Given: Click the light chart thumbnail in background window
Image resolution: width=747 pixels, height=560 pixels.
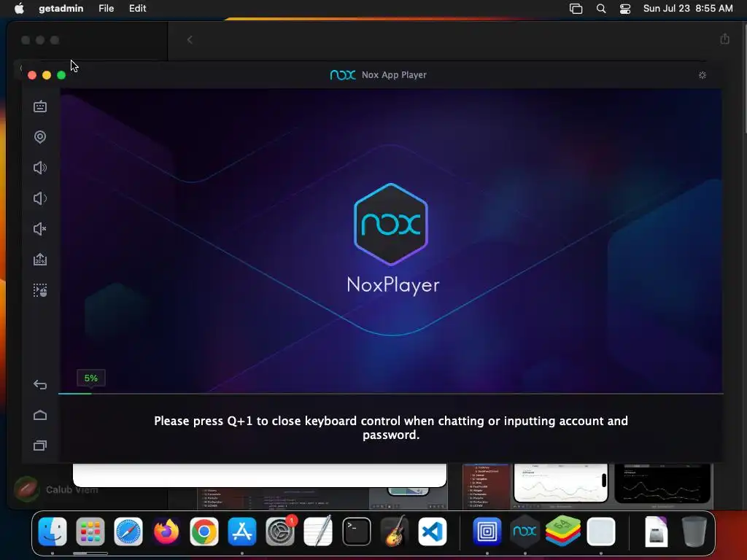Looking at the screenshot, I should tap(561, 483).
